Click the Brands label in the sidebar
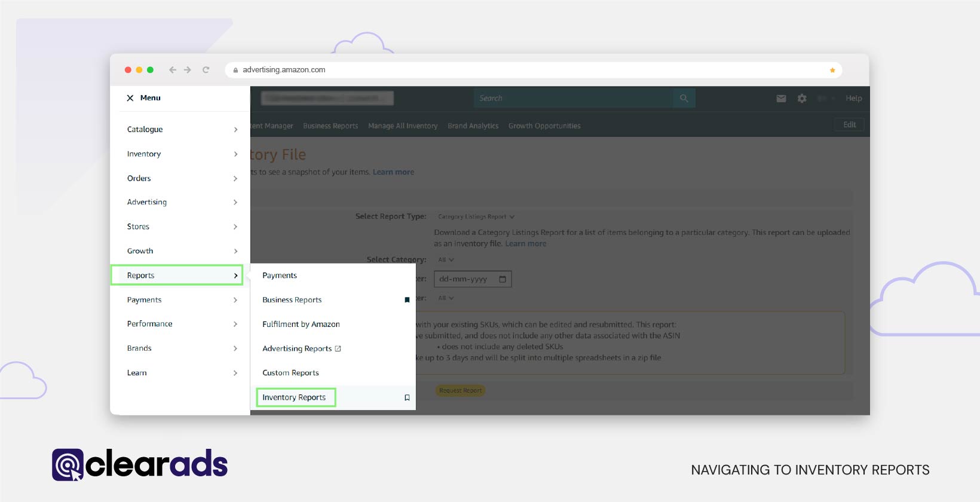The image size is (980, 502). 139,348
